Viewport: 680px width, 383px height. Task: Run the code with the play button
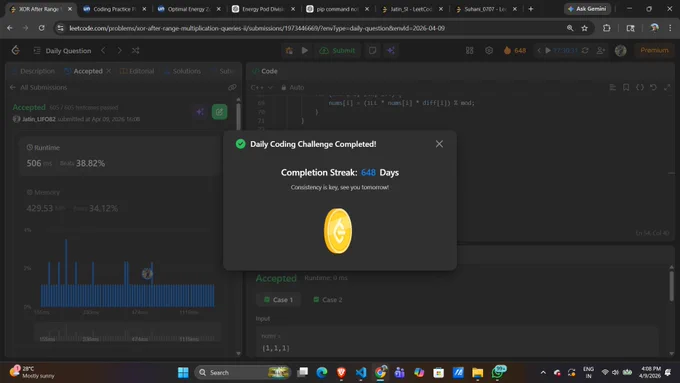coord(305,51)
